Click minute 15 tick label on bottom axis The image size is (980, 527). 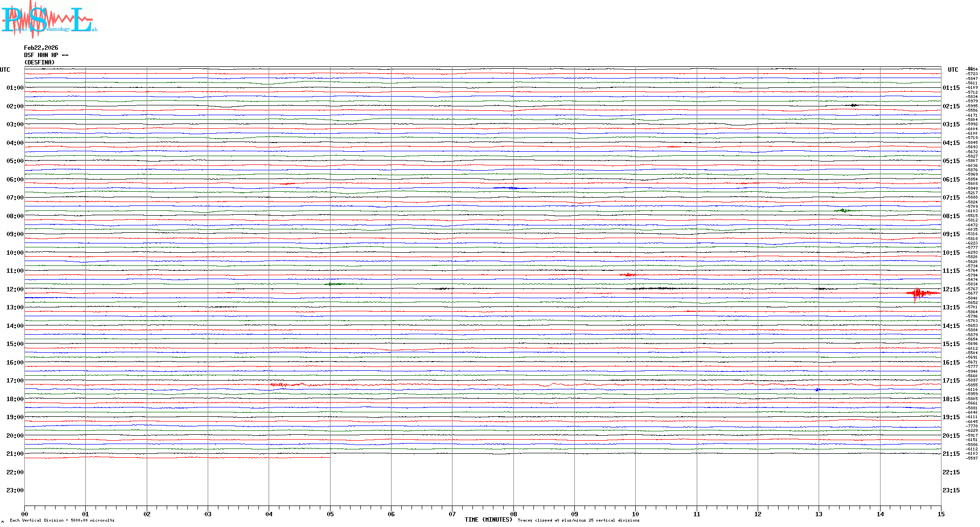pos(941,514)
